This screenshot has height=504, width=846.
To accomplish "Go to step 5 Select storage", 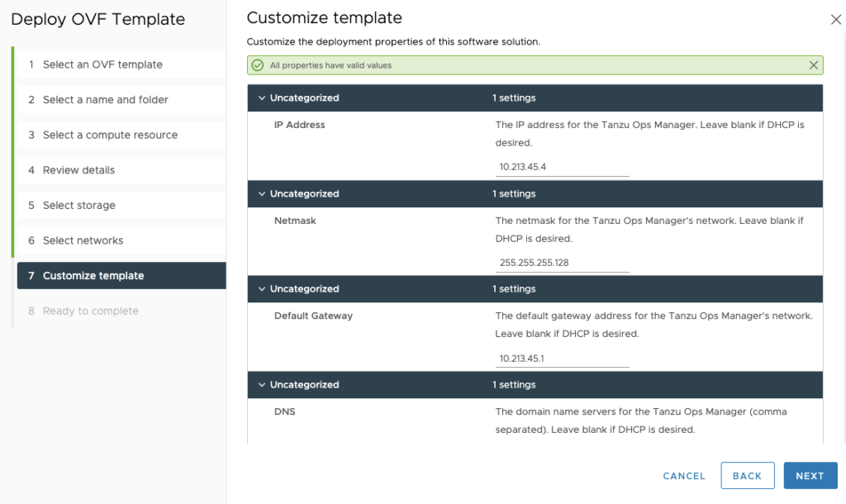I will tap(121, 205).
